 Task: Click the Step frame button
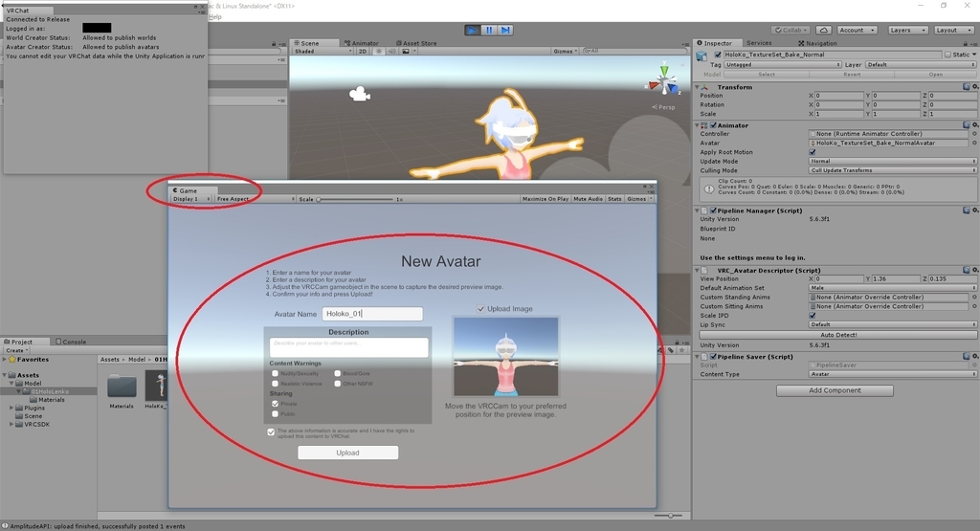[505, 30]
